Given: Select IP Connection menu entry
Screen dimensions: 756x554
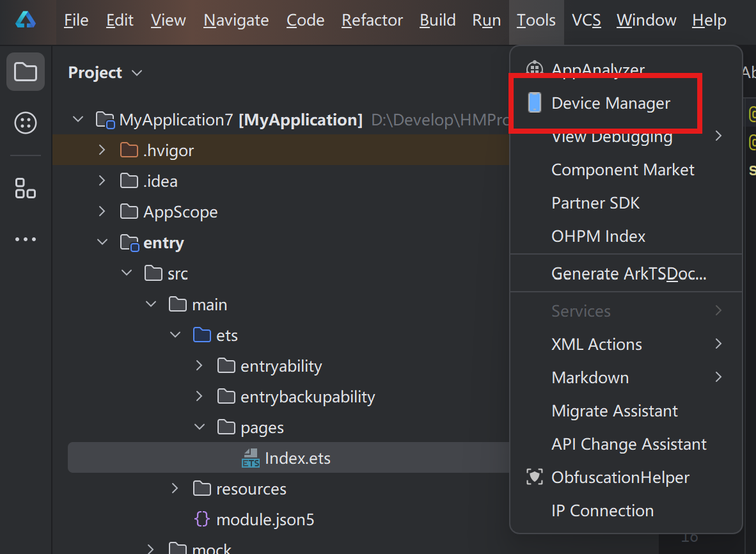Looking at the screenshot, I should (626, 510).
